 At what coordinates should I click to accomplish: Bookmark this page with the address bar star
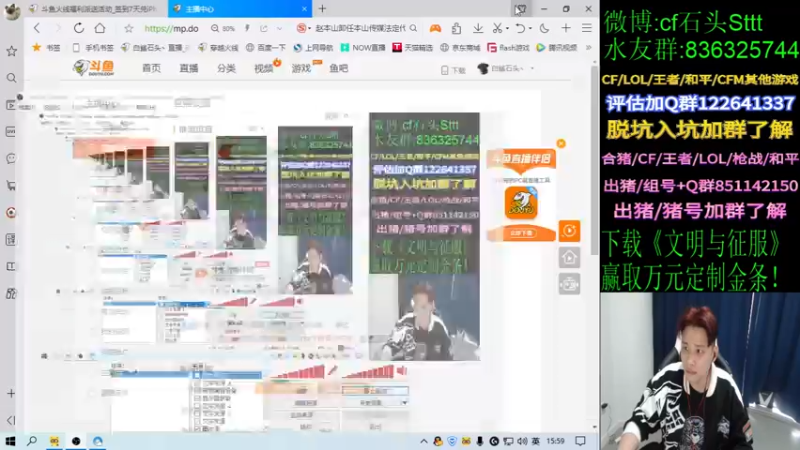(129, 29)
